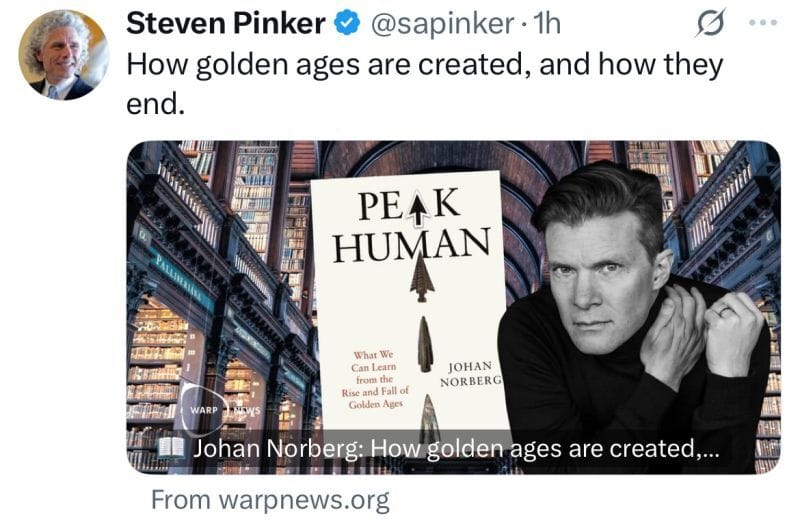Open the caption 'Johan Norberg: How golden ages are created'
The height and width of the screenshot is (521, 800).
pyautogui.click(x=456, y=449)
